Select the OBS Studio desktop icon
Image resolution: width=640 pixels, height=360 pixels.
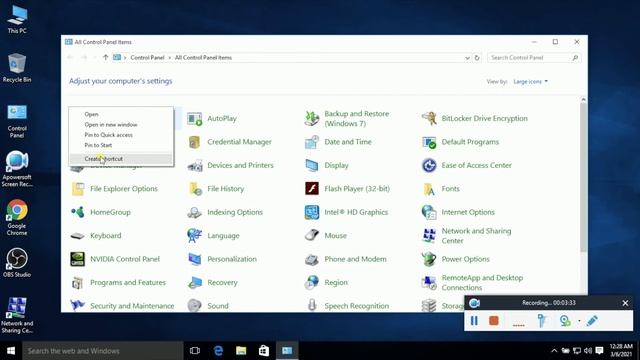(17, 263)
